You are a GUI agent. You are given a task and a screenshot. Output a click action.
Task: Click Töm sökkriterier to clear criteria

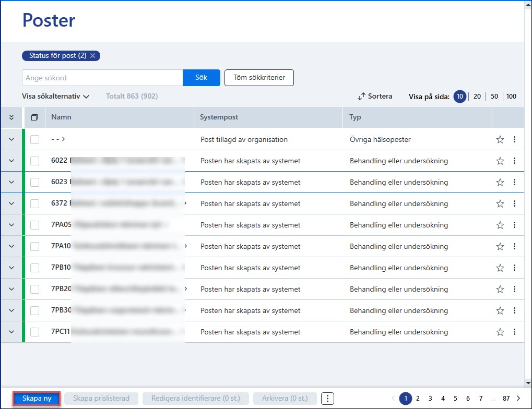tap(259, 78)
